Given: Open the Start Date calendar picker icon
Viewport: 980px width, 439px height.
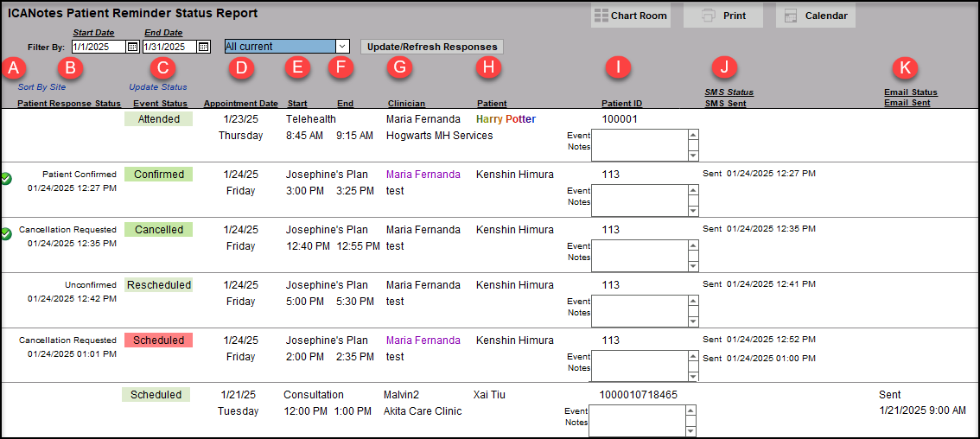Looking at the screenshot, I should (x=132, y=47).
